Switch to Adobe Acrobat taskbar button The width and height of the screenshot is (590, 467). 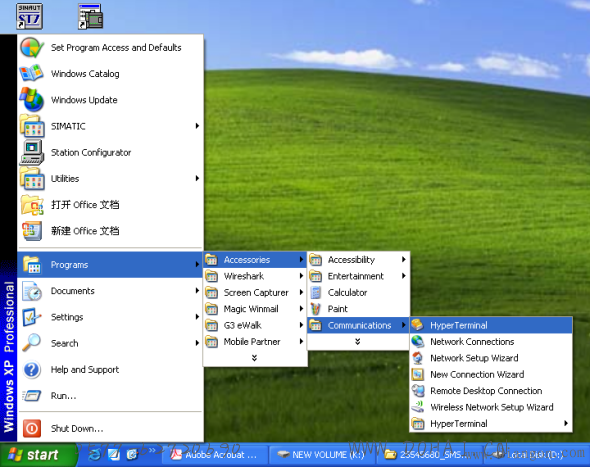click(215, 455)
